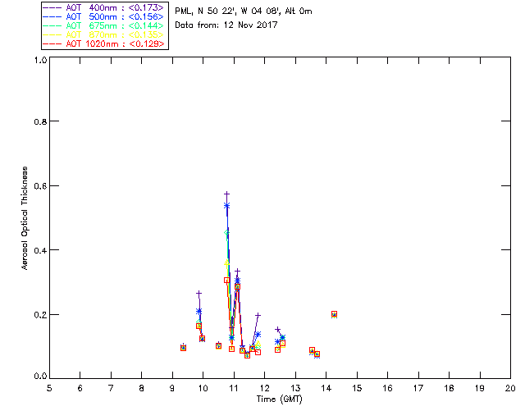Click the x-axis hour label 15
Screen dimensions: 525x420
coord(357,388)
